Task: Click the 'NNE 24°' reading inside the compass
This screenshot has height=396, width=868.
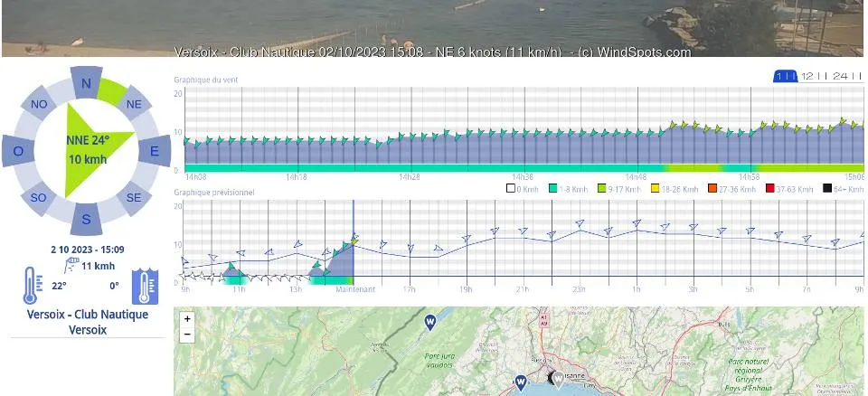Action: (88, 141)
